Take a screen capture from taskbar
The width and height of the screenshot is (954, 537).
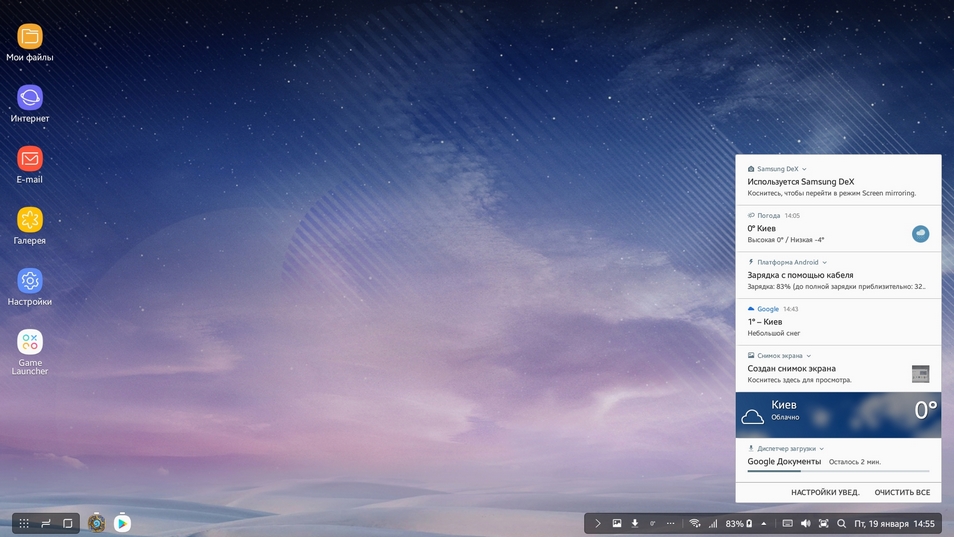pyautogui.click(x=823, y=523)
